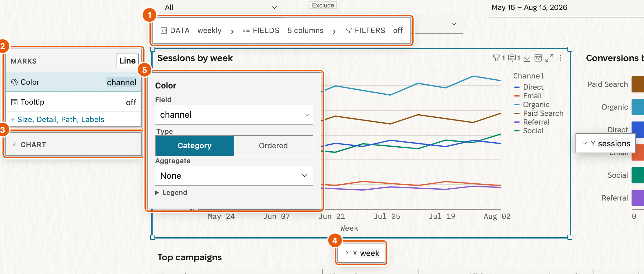Open comments icon on Sessions by week
Image resolution: width=644 pixels, height=274 pixels.
[x=512, y=58]
